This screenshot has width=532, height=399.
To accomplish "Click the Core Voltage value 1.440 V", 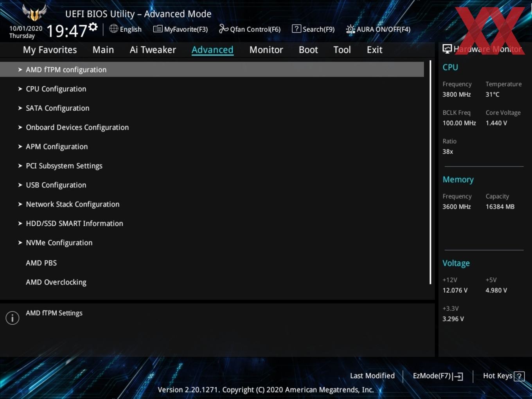I will (496, 123).
